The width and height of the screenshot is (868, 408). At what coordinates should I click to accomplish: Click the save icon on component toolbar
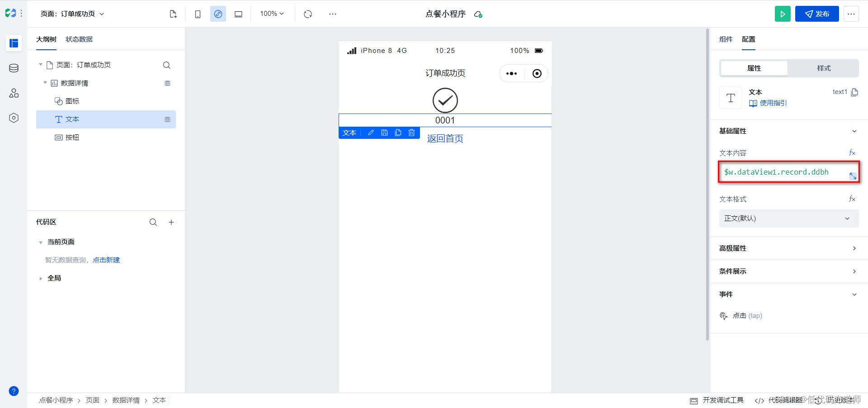[x=384, y=133]
